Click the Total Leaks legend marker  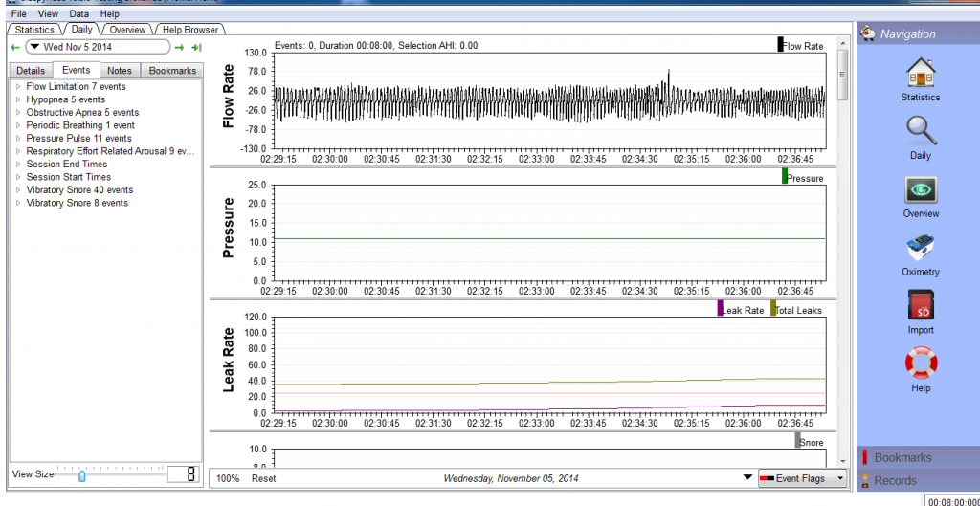click(773, 308)
